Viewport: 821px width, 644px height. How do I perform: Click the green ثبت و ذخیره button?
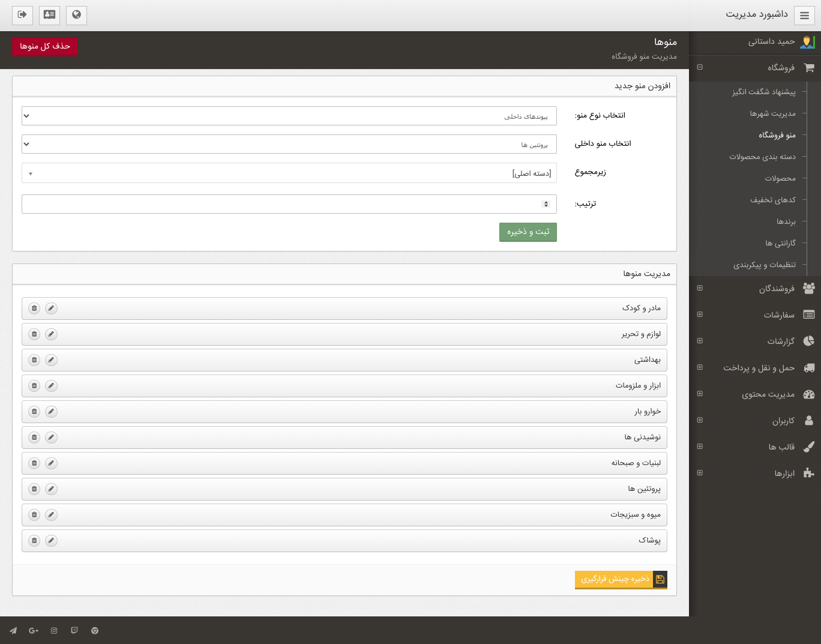[x=528, y=232]
